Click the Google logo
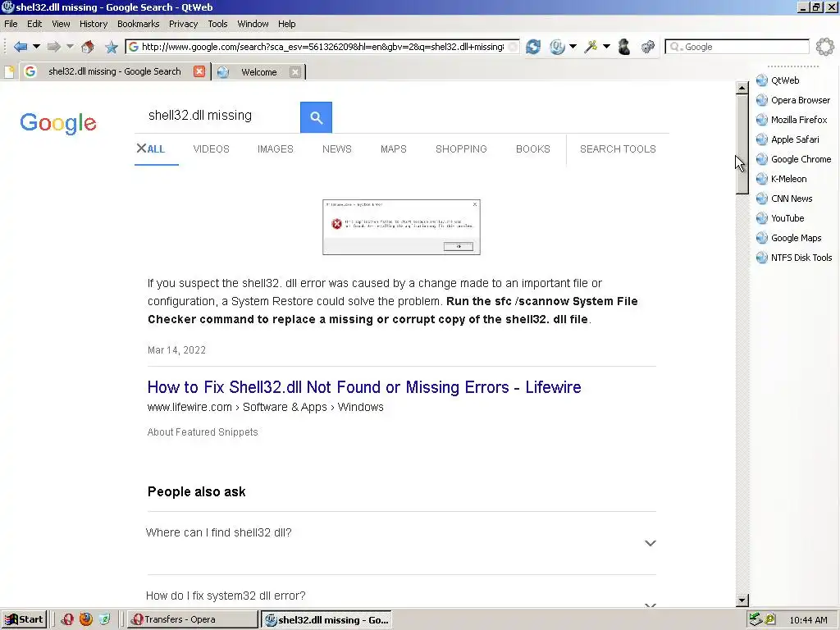Image resolution: width=840 pixels, height=630 pixels. 58,123
